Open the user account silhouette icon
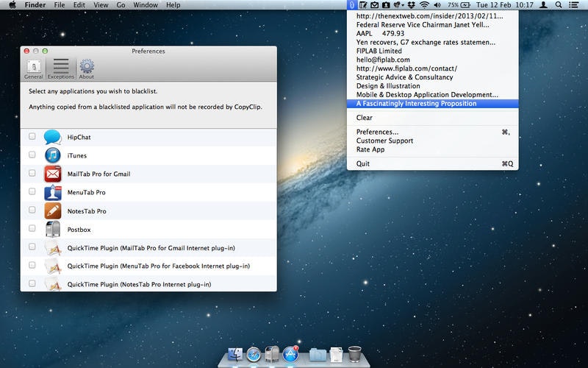Viewport: 588px width, 368px height. (543, 5)
